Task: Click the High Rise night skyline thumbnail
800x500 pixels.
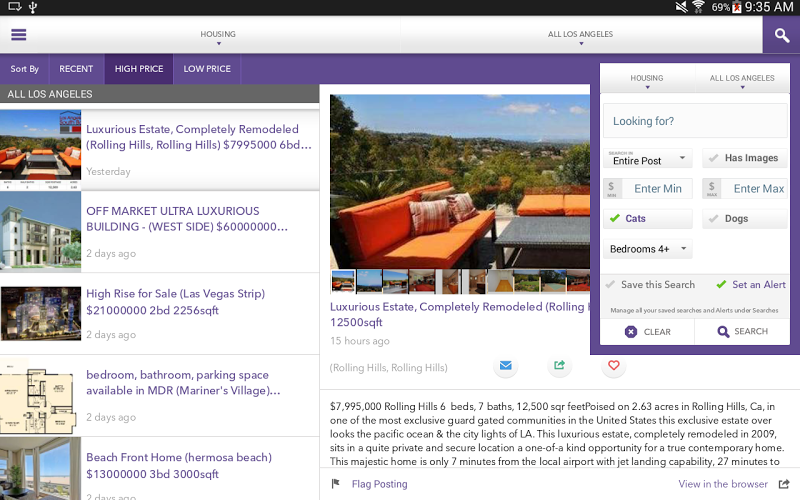Action: click(x=40, y=313)
